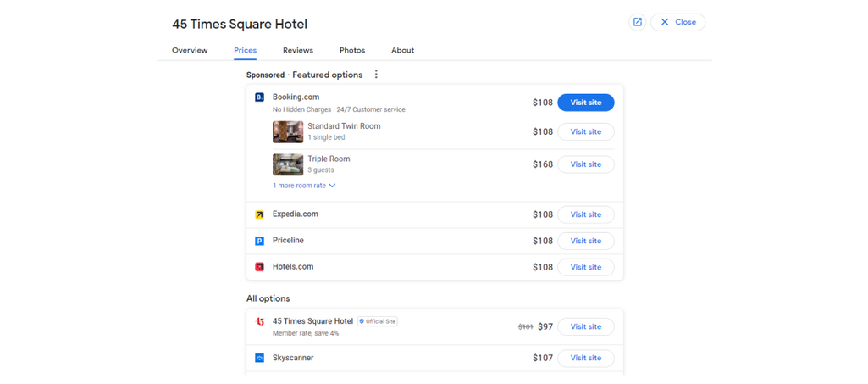This screenshot has height=384, width=868.
Task: Click the Triple Room title
Action: point(329,159)
